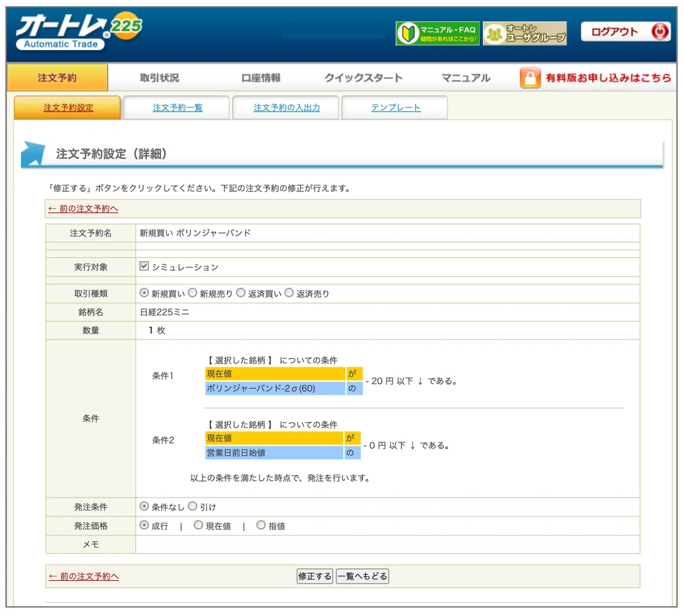Click the オートレ225 Automatic Trade logo
Image resolution: width=684 pixels, height=616 pixels.
pos(79,32)
